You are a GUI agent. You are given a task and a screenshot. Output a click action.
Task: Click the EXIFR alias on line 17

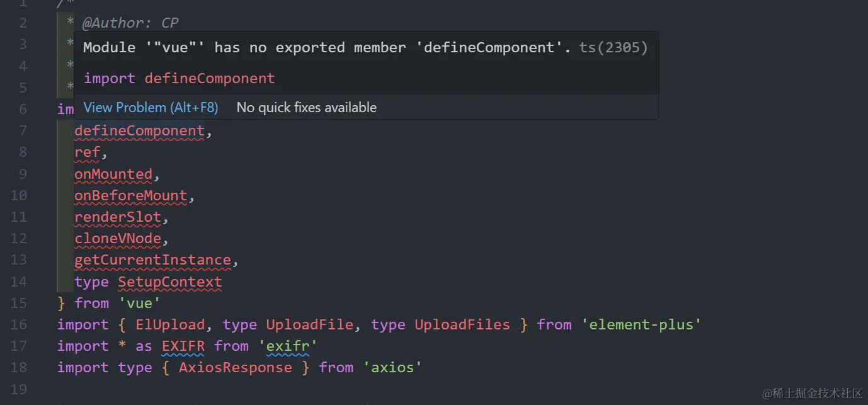183,346
